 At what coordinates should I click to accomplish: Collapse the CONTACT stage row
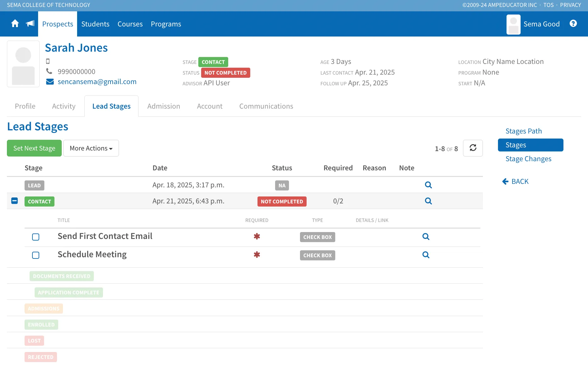[x=14, y=201]
